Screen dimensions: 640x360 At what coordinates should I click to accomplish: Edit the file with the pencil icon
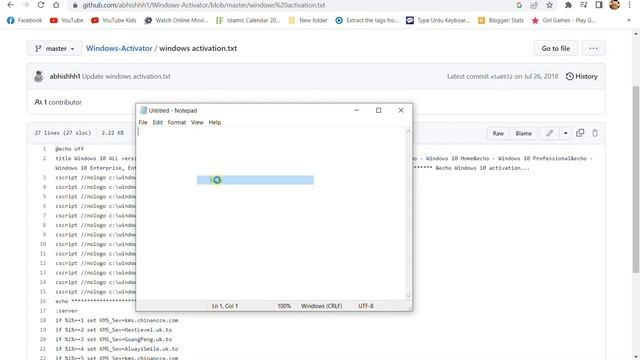(549, 133)
